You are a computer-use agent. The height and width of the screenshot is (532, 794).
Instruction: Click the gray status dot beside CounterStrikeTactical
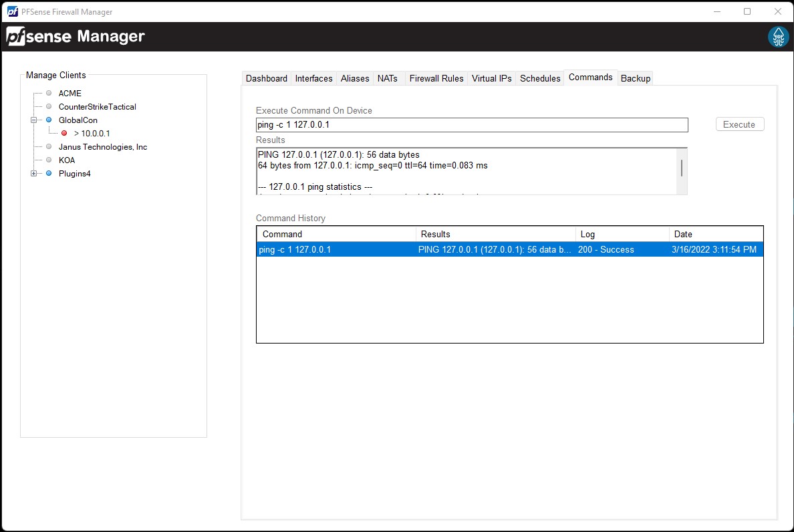(49, 106)
